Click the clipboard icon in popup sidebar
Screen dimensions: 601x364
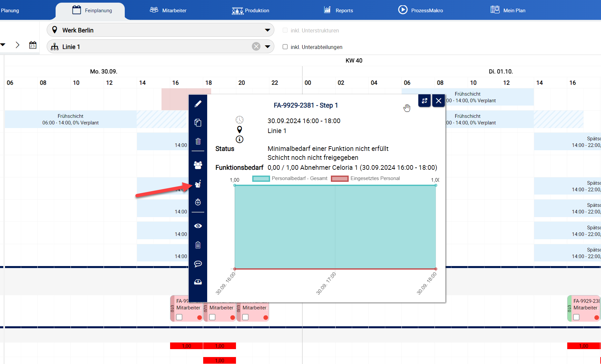click(198, 245)
